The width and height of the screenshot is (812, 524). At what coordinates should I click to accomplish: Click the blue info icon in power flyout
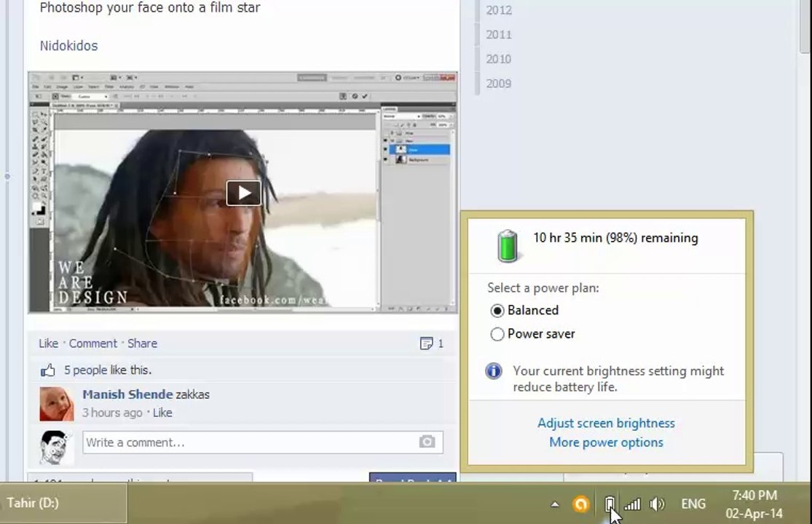(494, 371)
